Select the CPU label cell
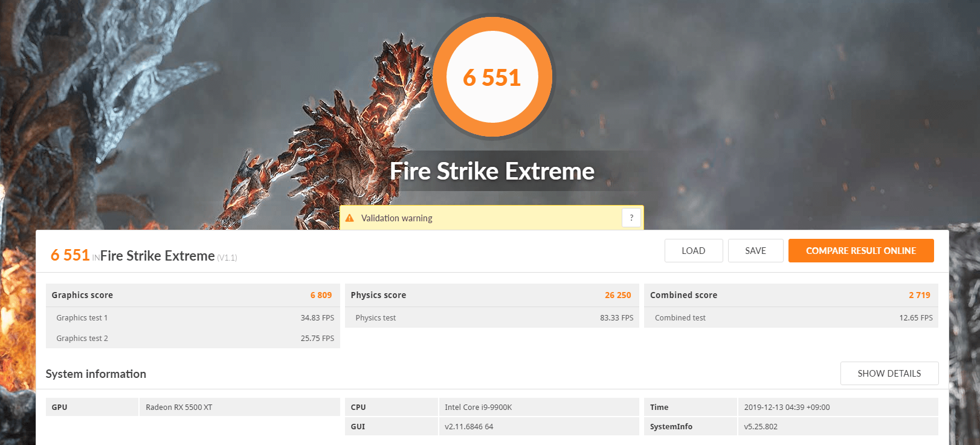 pyautogui.click(x=391, y=407)
